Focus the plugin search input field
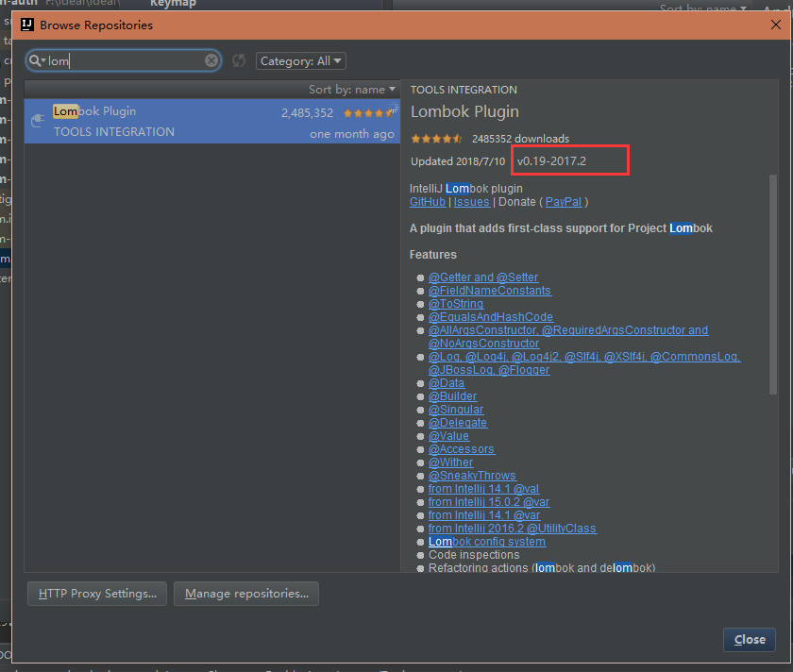 pyautogui.click(x=124, y=60)
